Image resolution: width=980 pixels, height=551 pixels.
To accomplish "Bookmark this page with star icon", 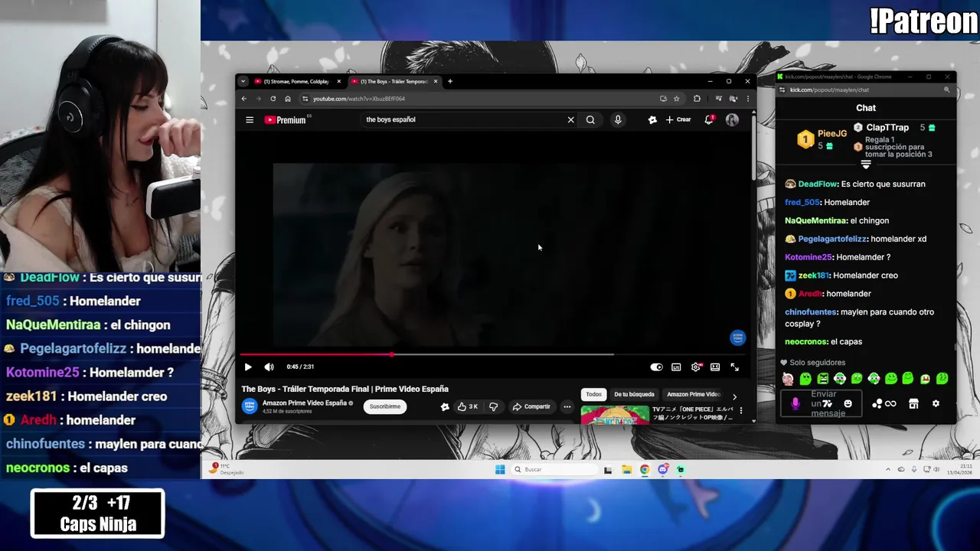I will point(676,99).
